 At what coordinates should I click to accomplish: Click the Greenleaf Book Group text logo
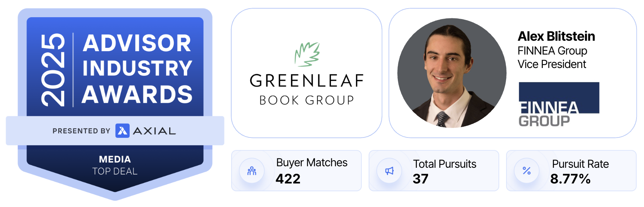click(x=307, y=90)
